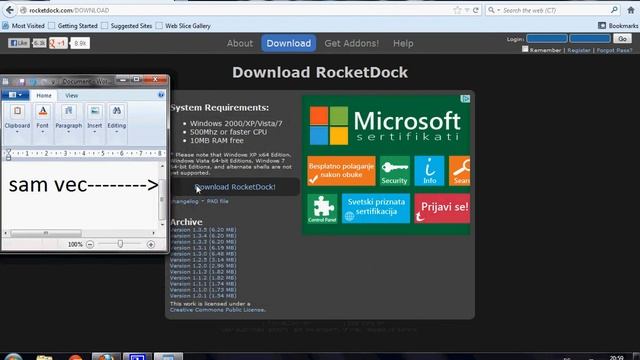Click the ad choices icon on Microsoft ad
The width and height of the screenshot is (640, 360).
tap(465, 99)
